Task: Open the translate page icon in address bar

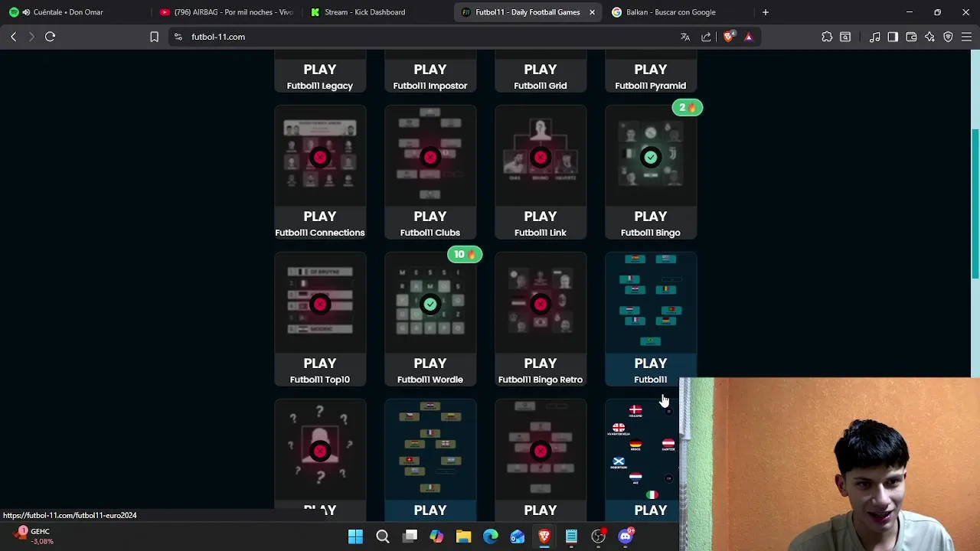Action: (x=685, y=37)
